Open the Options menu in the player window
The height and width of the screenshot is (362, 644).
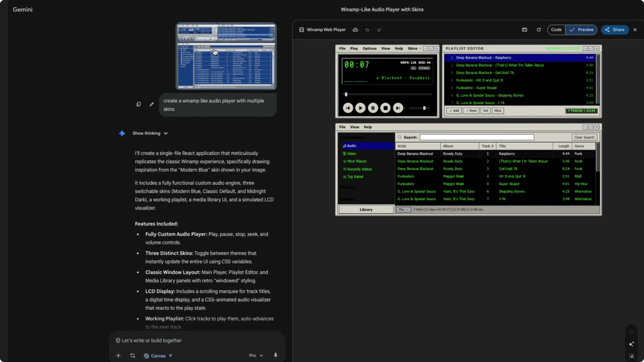click(369, 48)
